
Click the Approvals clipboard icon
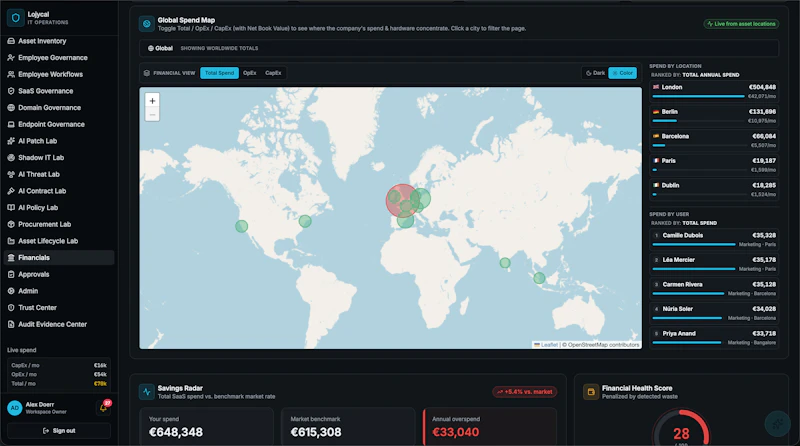[11, 275]
